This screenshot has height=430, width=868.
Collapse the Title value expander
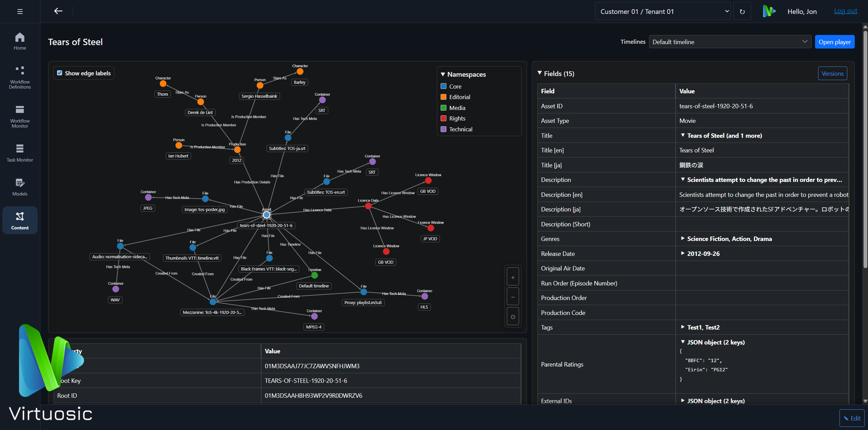coord(683,135)
